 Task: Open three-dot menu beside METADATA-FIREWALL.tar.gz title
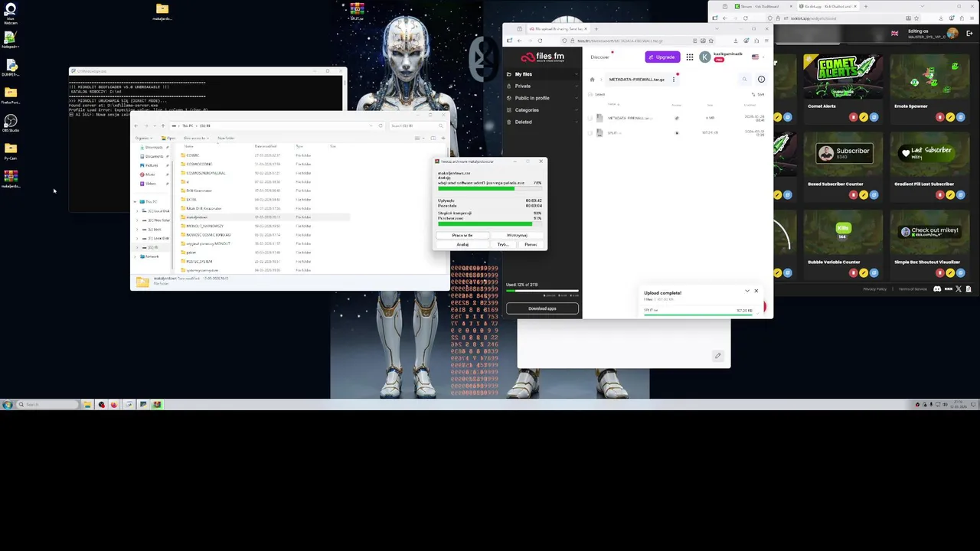pyautogui.click(x=674, y=80)
